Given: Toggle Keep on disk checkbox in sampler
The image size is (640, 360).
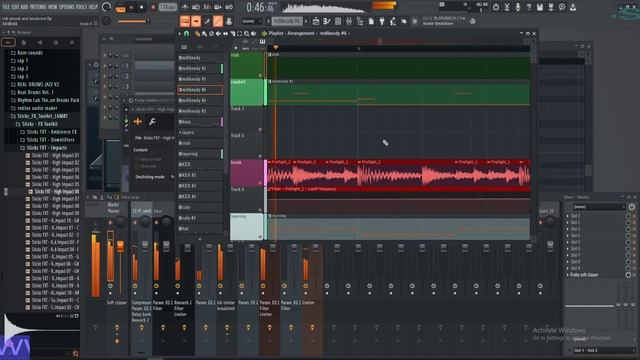Looking at the screenshot, I should coord(137,160).
